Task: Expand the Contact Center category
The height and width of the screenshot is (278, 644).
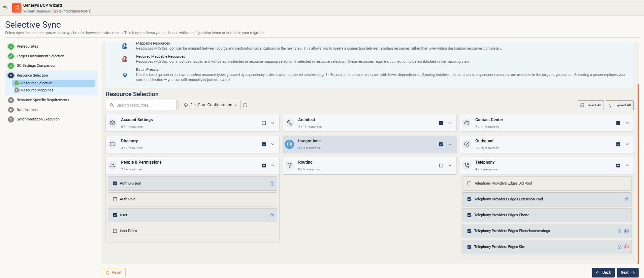Action: click(627, 123)
